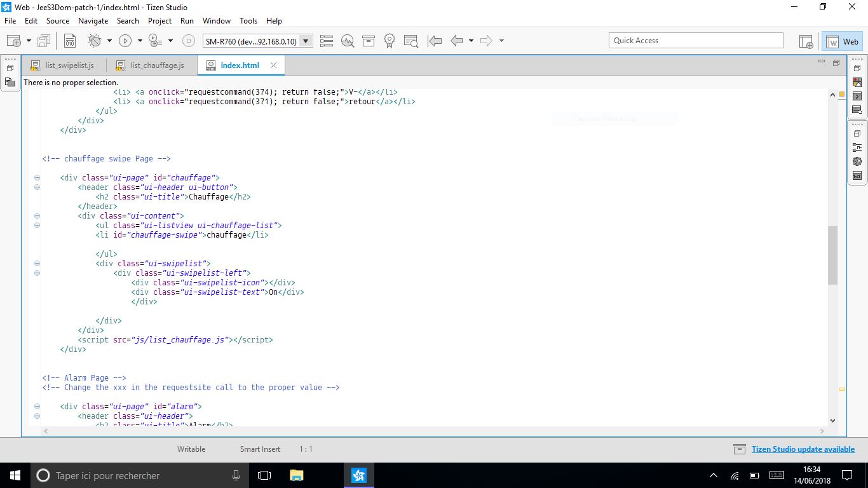
Task: Open the Run menu
Action: click(187, 21)
